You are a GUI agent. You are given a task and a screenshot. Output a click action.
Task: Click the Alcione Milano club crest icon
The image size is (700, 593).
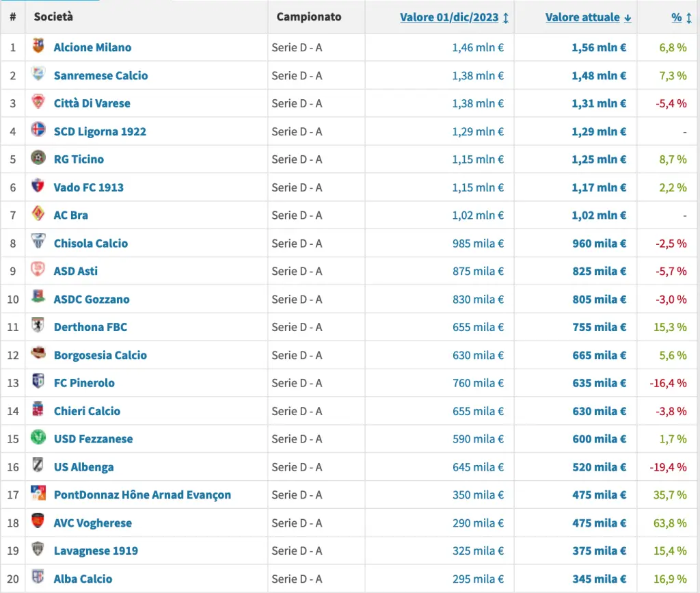click(x=38, y=47)
